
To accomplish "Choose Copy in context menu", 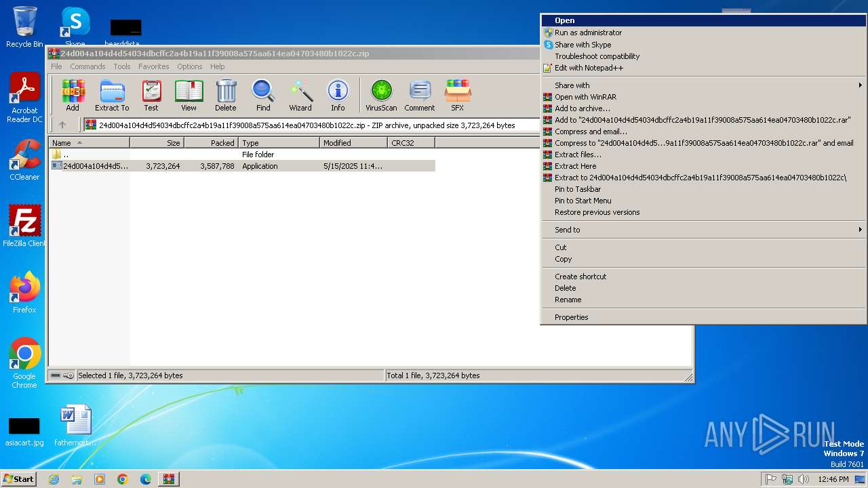I will point(704,259).
